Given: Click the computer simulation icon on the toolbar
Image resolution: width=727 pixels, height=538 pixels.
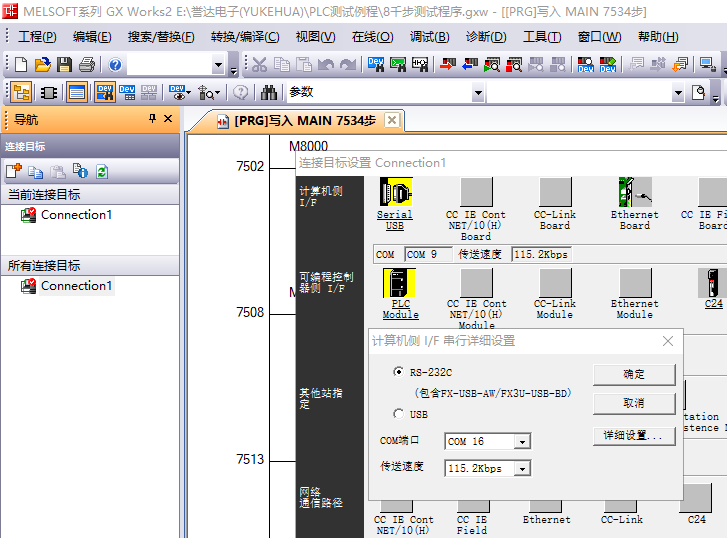Looking at the screenshot, I should [x=708, y=64].
